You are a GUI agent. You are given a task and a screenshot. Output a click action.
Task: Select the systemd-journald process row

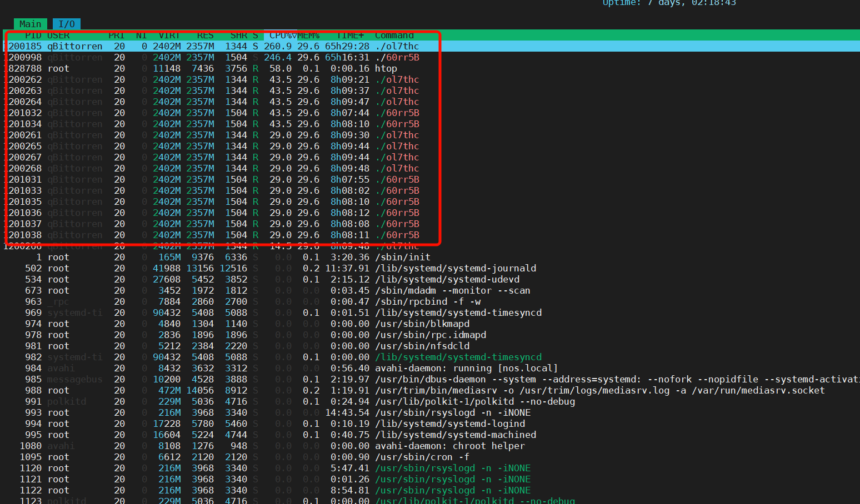click(x=431, y=268)
